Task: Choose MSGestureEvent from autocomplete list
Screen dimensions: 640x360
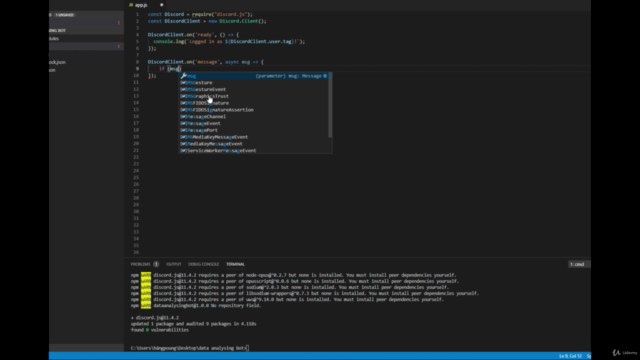Action: pyautogui.click(x=254, y=89)
